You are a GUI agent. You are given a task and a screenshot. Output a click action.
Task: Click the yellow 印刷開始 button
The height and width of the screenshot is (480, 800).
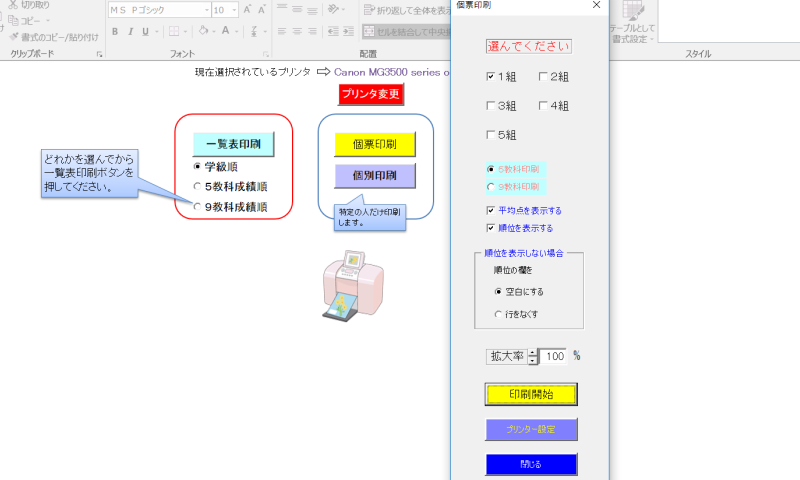[531, 394]
